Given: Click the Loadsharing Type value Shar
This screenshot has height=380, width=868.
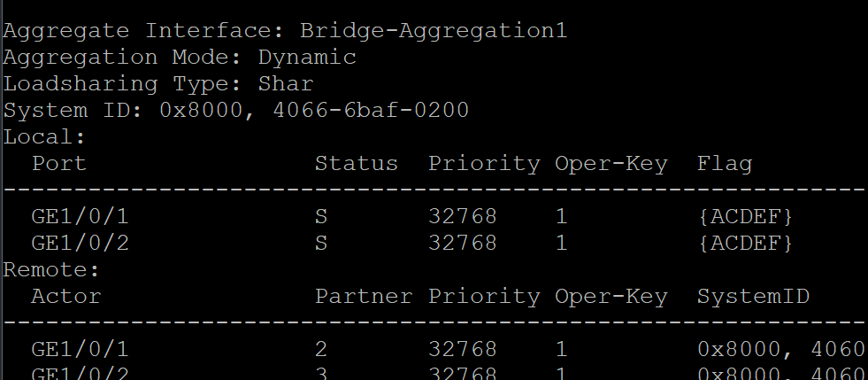Looking at the screenshot, I should [x=286, y=84].
